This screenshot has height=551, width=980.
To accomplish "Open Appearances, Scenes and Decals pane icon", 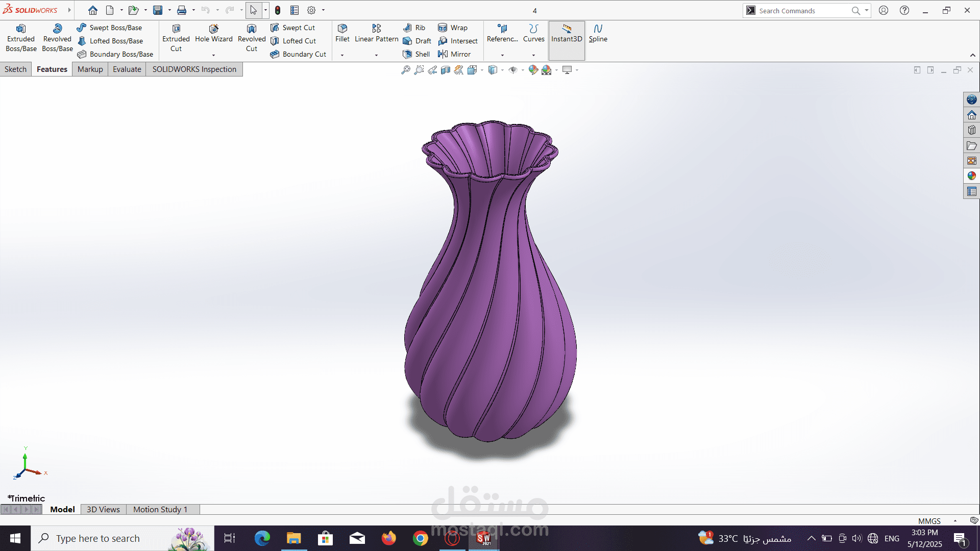I will click(972, 176).
